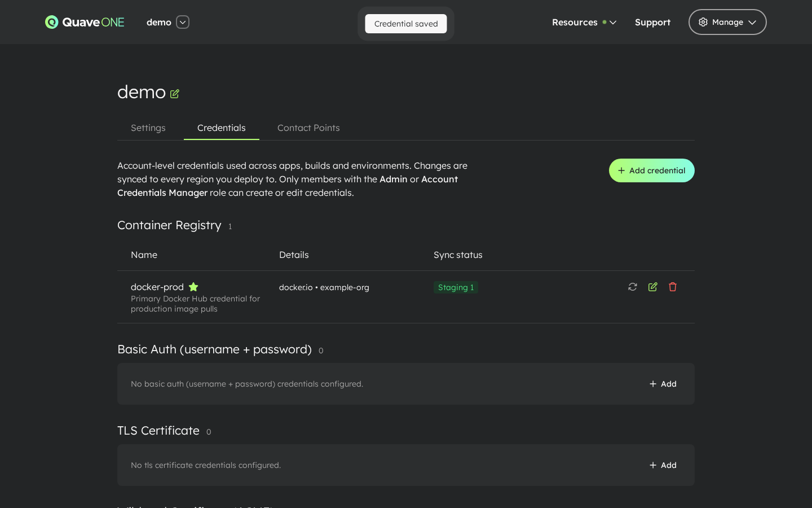Click the star icon next to docker-prod

click(193, 287)
